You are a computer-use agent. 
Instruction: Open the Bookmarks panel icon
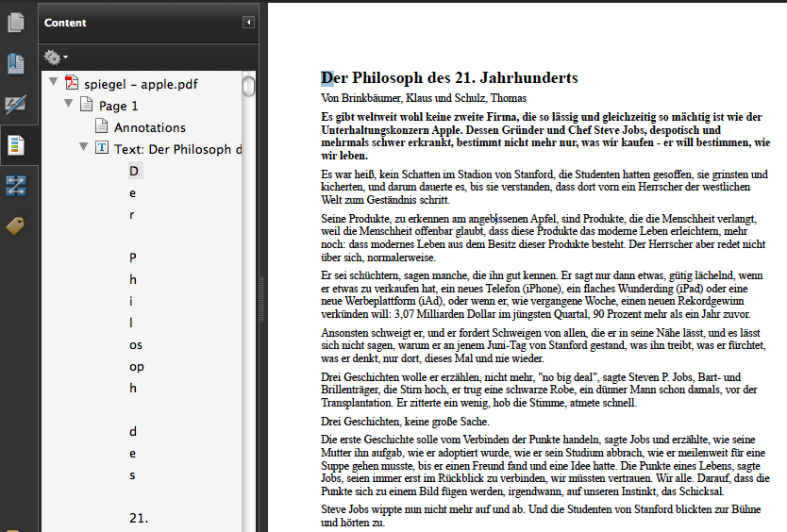tap(16, 64)
